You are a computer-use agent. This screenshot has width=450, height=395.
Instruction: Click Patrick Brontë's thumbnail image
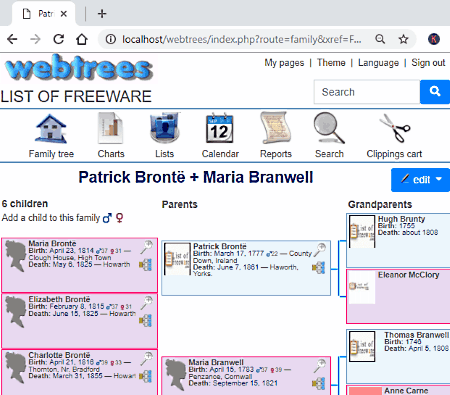click(177, 259)
